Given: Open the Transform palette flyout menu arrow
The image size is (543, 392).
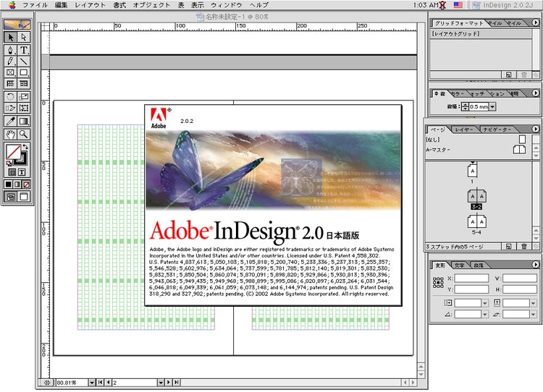Looking at the screenshot, I should [x=535, y=264].
